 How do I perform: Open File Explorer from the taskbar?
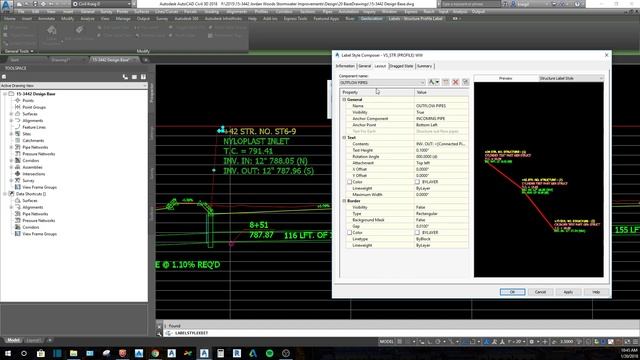(x=73, y=353)
